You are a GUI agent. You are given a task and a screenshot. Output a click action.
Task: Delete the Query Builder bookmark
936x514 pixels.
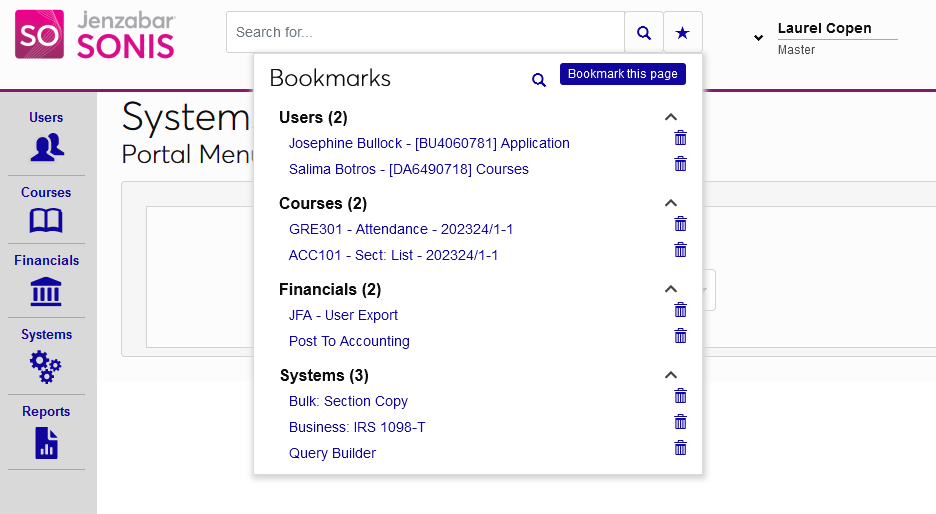[681, 448]
